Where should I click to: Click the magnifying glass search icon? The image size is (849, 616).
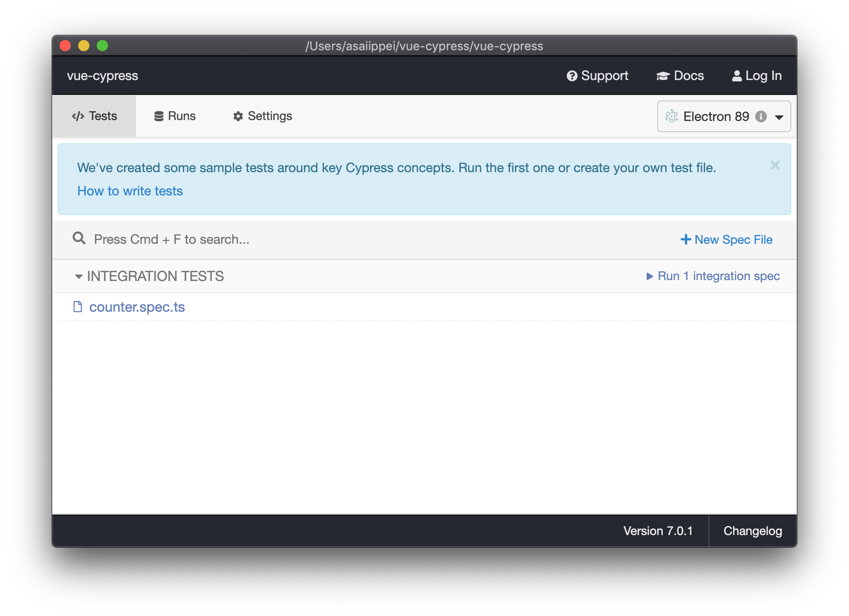79,239
